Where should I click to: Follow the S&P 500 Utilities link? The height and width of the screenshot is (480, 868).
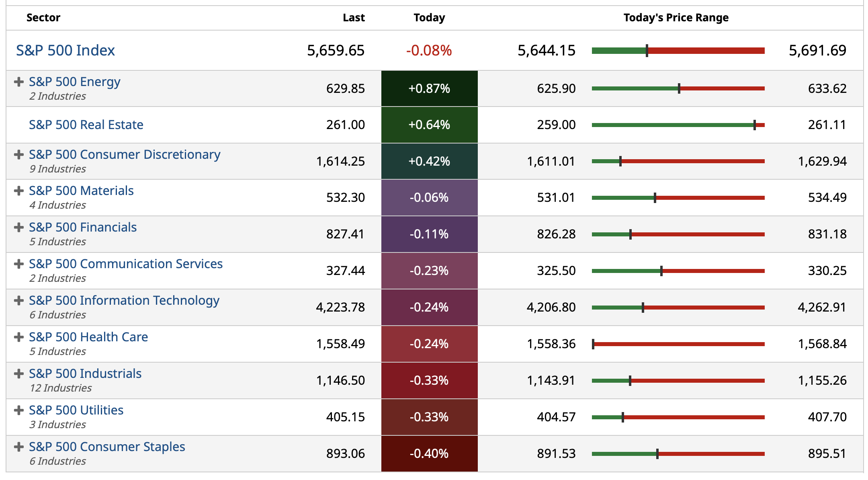pyautogui.click(x=76, y=410)
